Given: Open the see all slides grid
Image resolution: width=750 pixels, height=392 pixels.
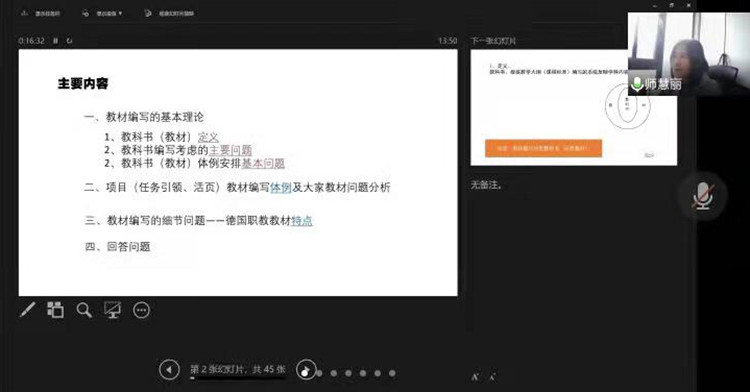Looking at the screenshot, I should (x=55, y=310).
